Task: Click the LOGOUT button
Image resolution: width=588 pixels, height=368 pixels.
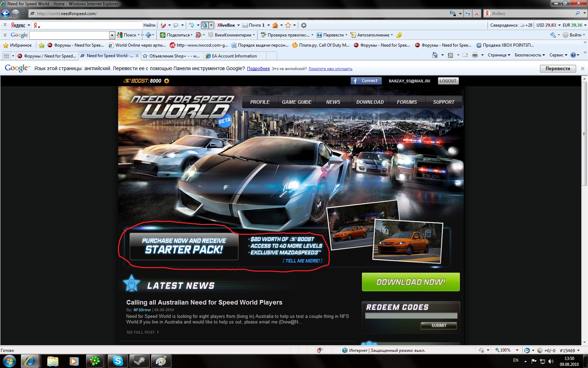Action: [448, 81]
